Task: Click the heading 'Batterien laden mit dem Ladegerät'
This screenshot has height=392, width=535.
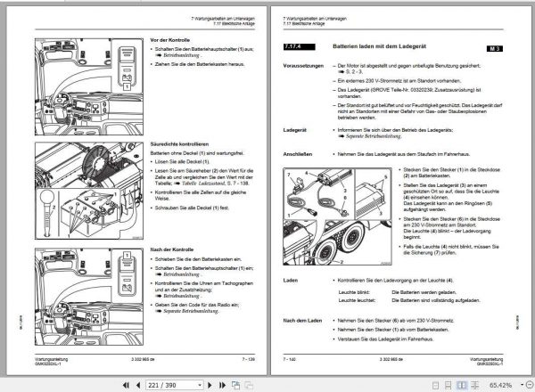Action: (379, 46)
